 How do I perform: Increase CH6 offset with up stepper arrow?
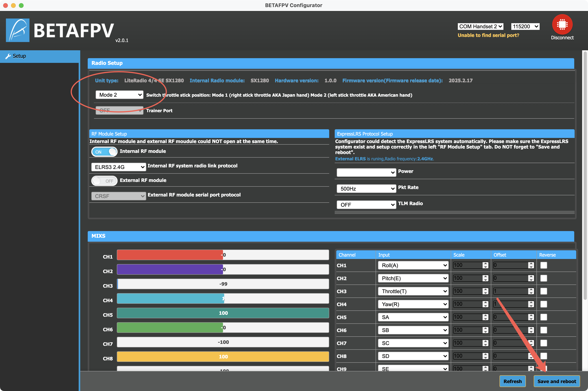pyautogui.click(x=531, y=328)
